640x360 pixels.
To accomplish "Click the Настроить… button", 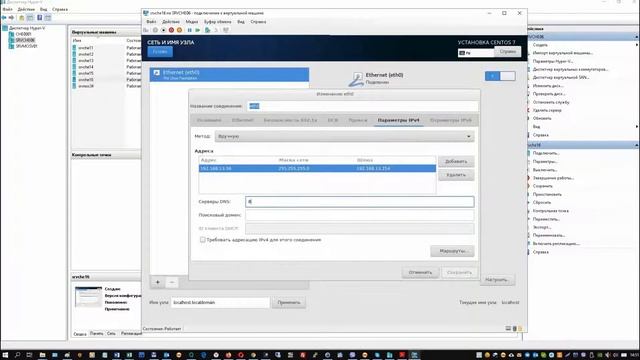I will click(x=497, y=280).
